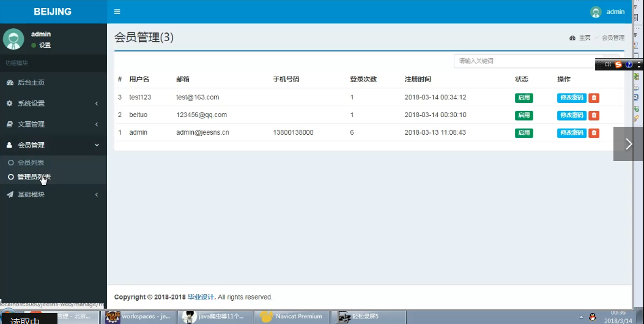
Task: Toggle 启用 status for test123
Action: (524, 98)
